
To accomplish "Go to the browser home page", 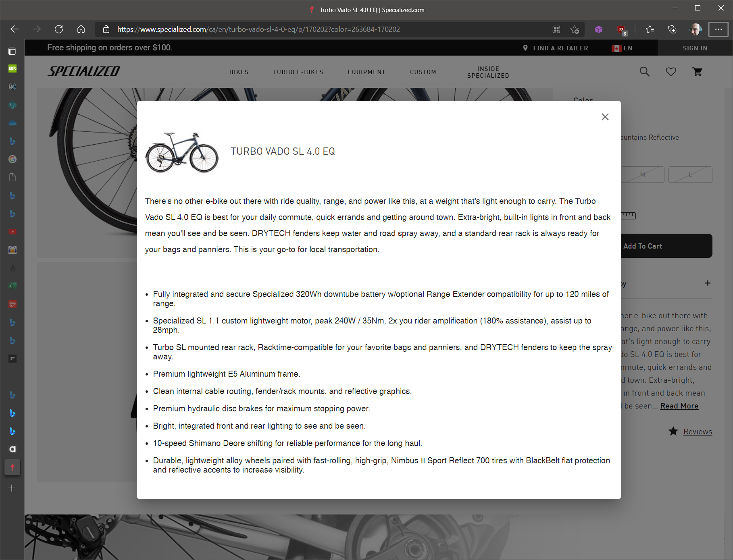I will (81, 29).
